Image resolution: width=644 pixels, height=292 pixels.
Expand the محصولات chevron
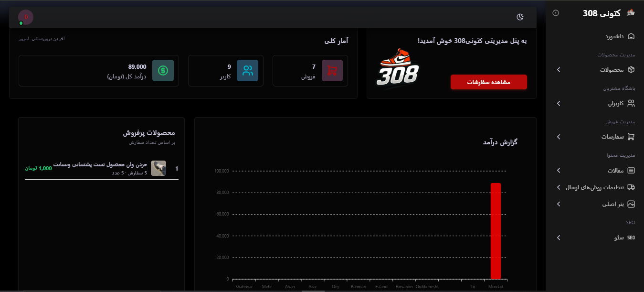[559, 70]
